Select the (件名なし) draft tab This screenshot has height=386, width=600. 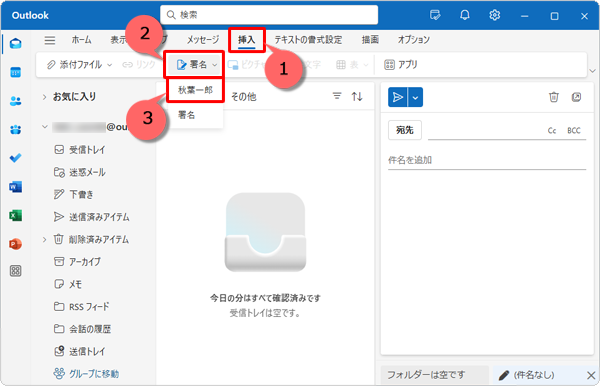click(x=534, y=375)
